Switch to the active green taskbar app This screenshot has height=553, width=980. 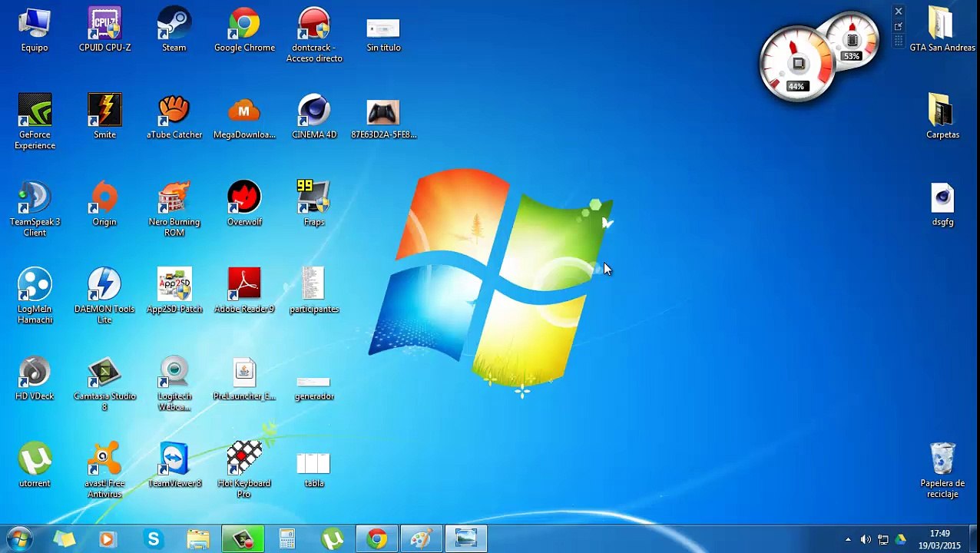click(x=243, y=539)
